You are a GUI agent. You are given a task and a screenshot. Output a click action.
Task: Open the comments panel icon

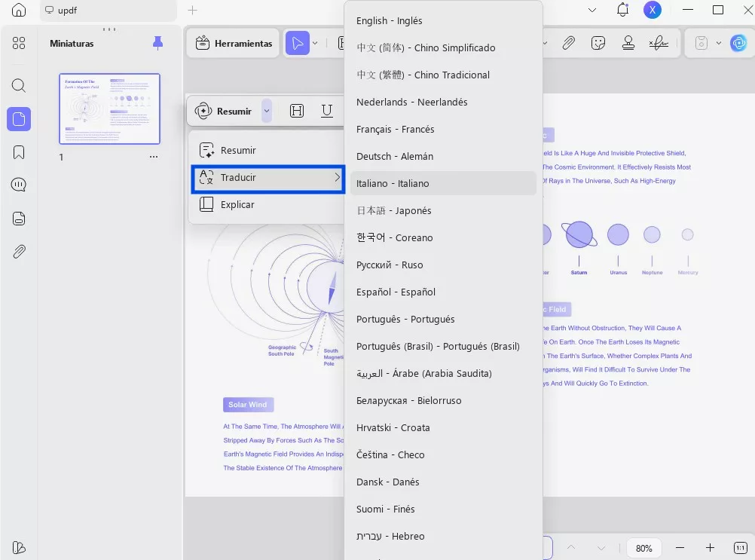pyautogui.click(x=19, y=185)
